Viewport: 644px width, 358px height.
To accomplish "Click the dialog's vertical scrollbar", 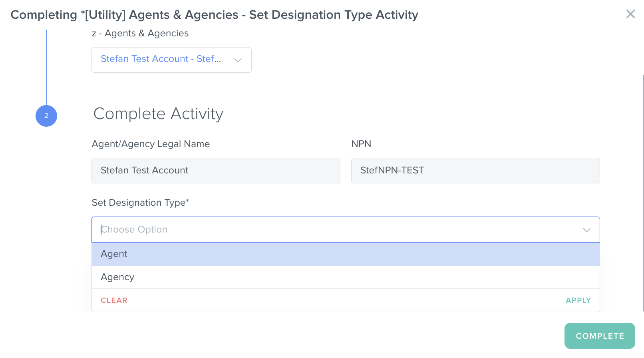I will (643, 192).
